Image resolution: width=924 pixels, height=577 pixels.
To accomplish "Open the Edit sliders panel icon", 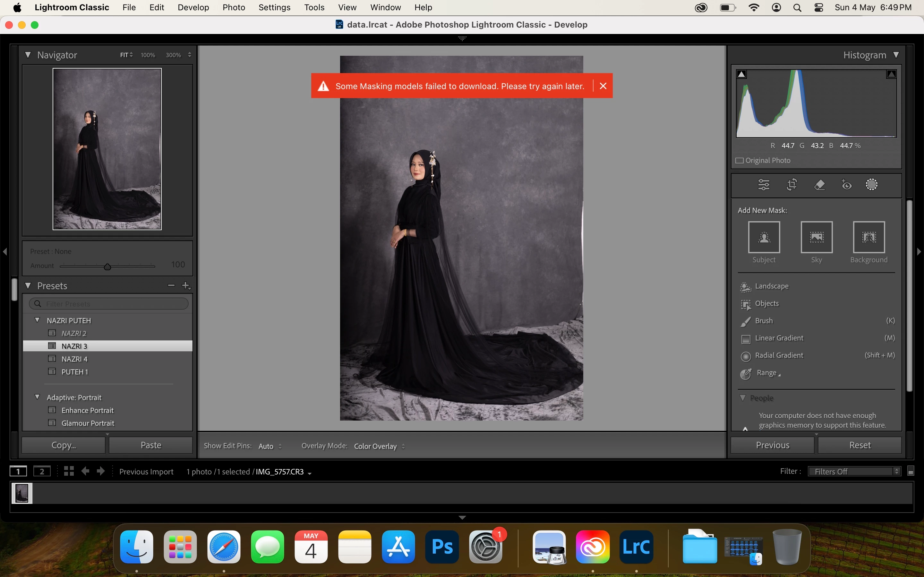I will point(764,185).
